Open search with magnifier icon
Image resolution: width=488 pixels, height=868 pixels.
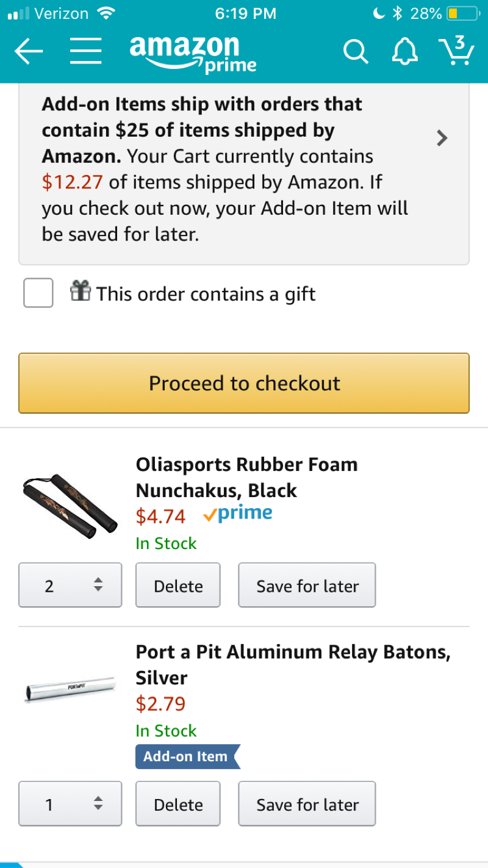[356, 52]
